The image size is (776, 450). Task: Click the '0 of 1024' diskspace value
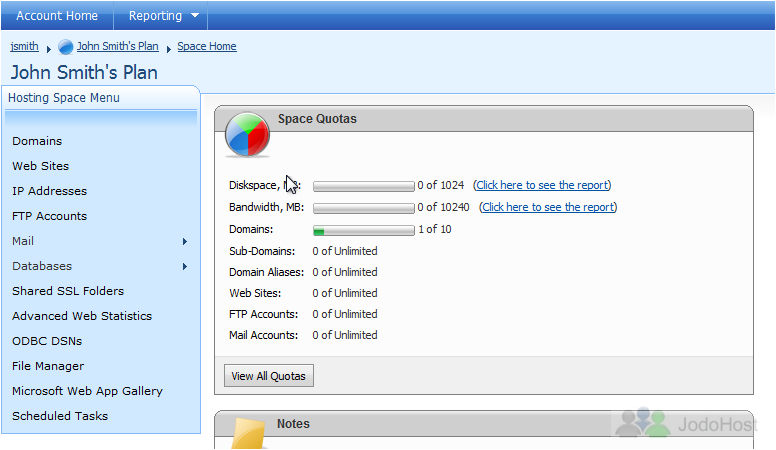click(x=441, y=185)
